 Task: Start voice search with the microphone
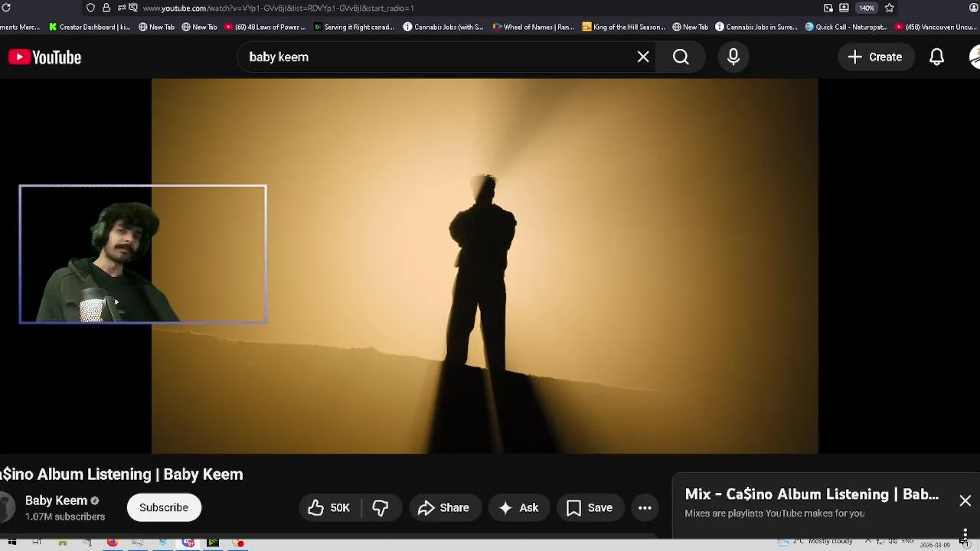(733, 57)
